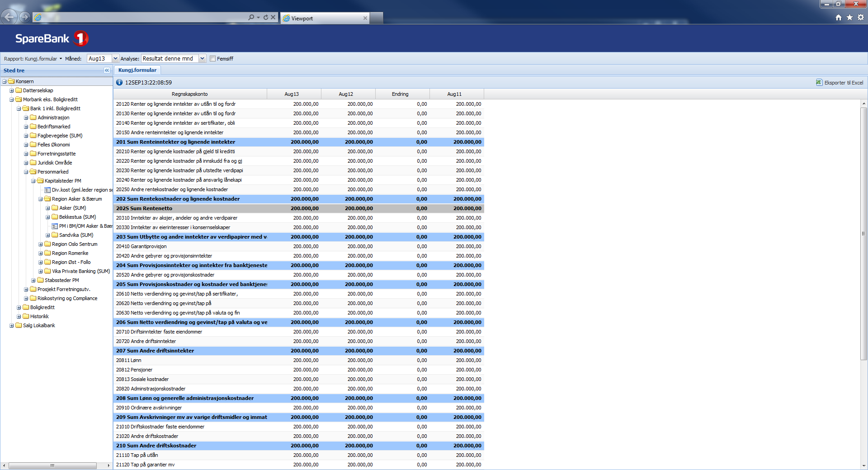Switch to the Viewport browser tab
The height and width of the screenshot is (470, 868).
(x=325, y=18)
